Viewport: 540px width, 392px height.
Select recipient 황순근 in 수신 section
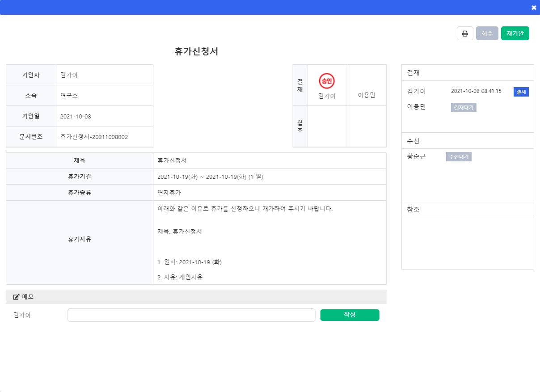coord(416,156)
